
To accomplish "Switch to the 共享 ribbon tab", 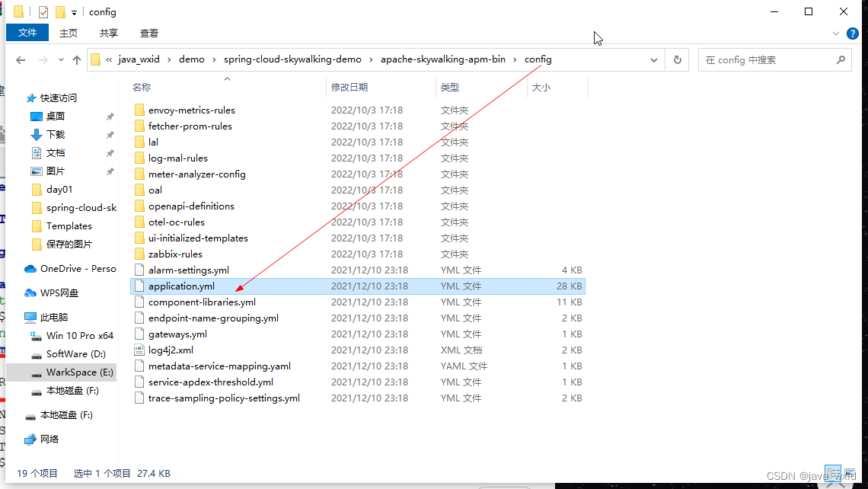I will point(108,34).
